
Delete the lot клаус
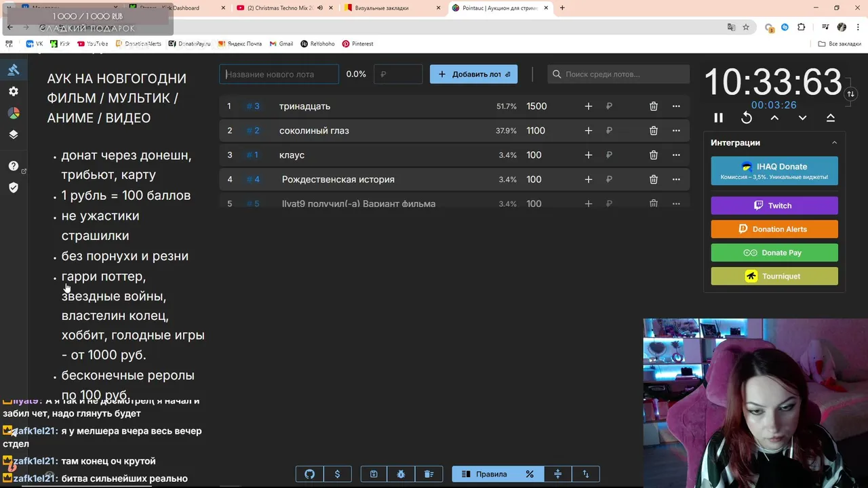pyautogui.click(x=654, y=155)
